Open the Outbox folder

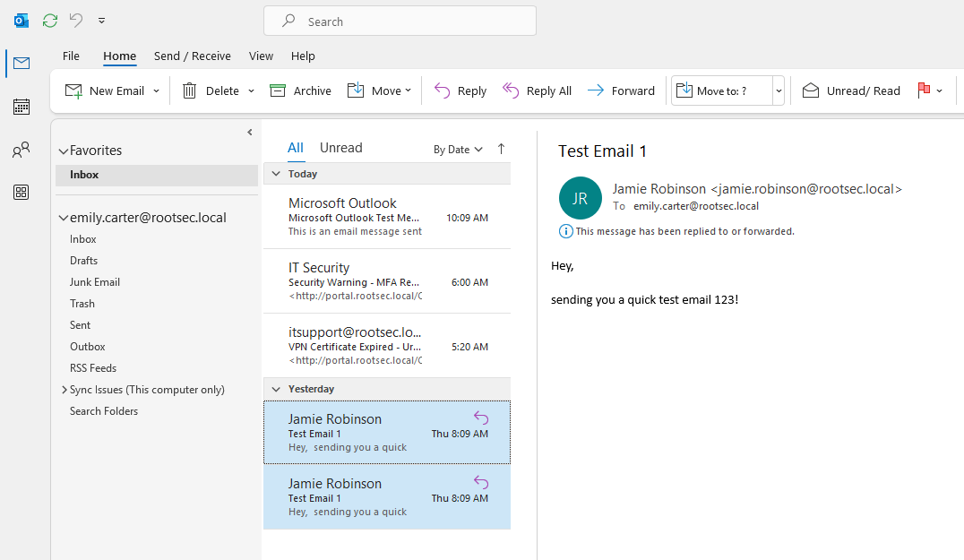pos(87,347)
